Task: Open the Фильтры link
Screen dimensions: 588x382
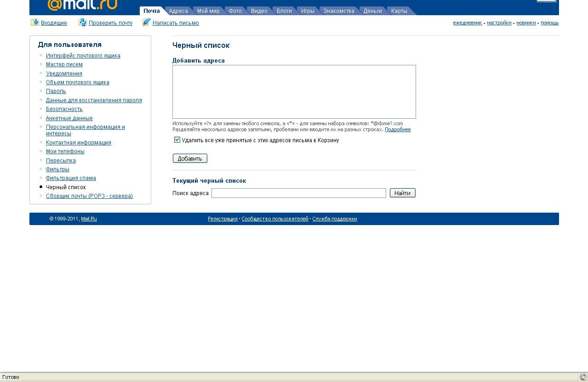Action: coord(57,169)
